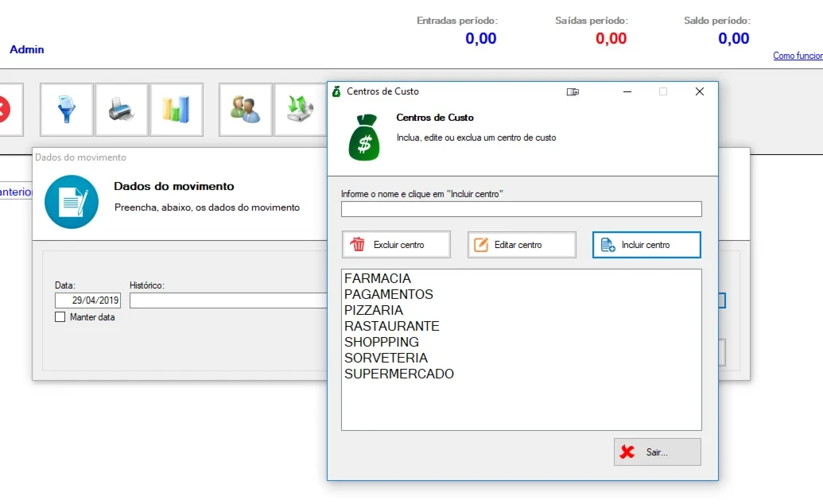Screen dimensions: 823x504
Task: Enable the Manter data checkbox
Action: click(60, 317)
